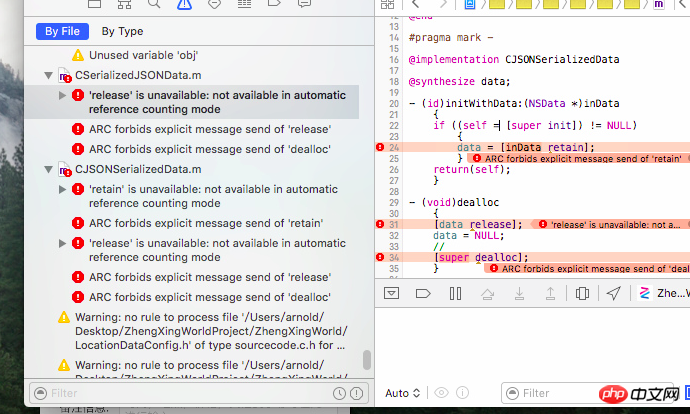690x414 pixels.
Task: Hide the debug area toggle icon
Action: (x=391, y=293)
